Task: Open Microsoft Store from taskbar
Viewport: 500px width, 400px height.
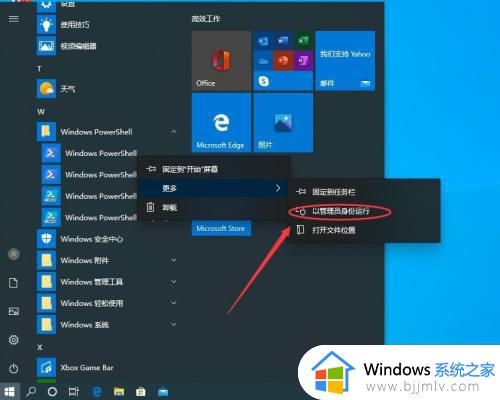Action: [x=141, y=392]
